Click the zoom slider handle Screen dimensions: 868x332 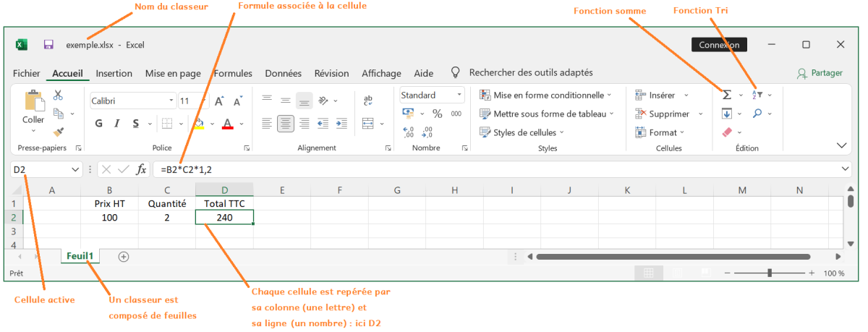point(770,273)
